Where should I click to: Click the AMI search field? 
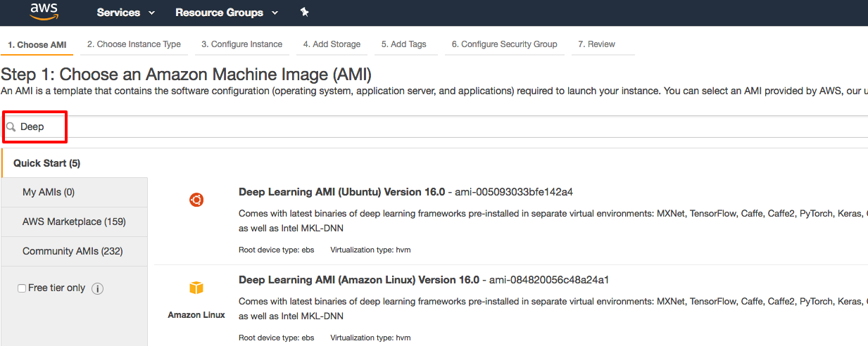(422, 127)
